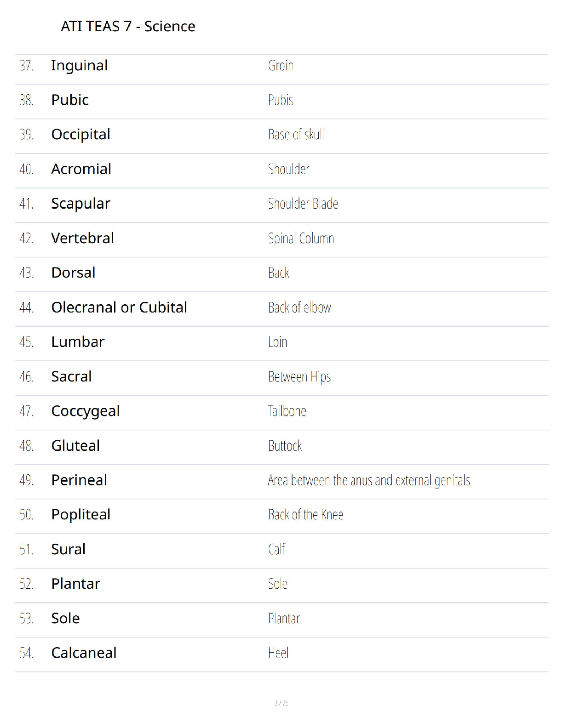
Task: Click the term Inguinal in row 37
Action: [80, 66]
